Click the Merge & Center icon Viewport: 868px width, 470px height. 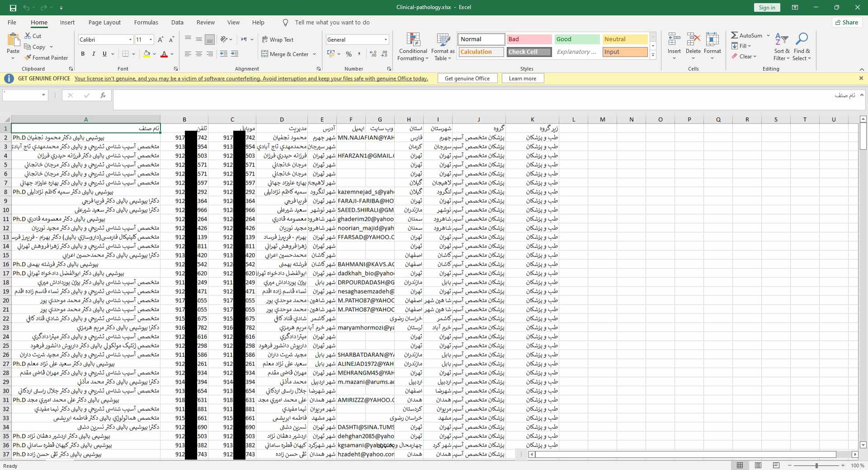click(x=265, y=54)
